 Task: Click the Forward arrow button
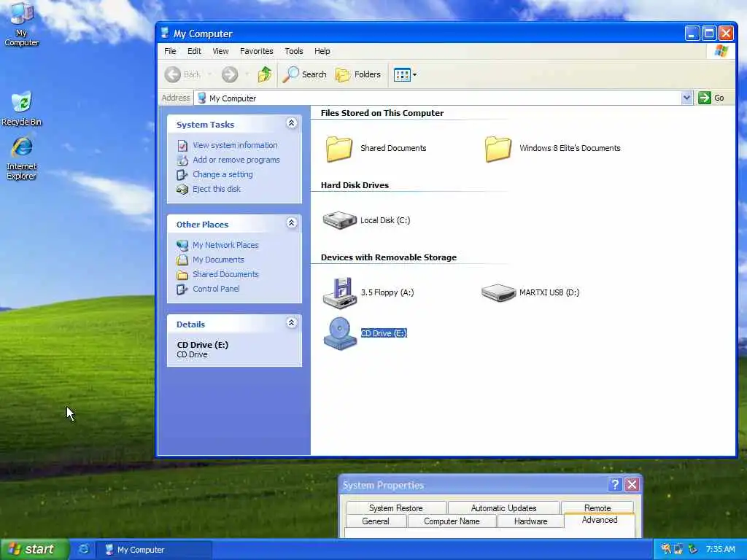tap(230, 74)
